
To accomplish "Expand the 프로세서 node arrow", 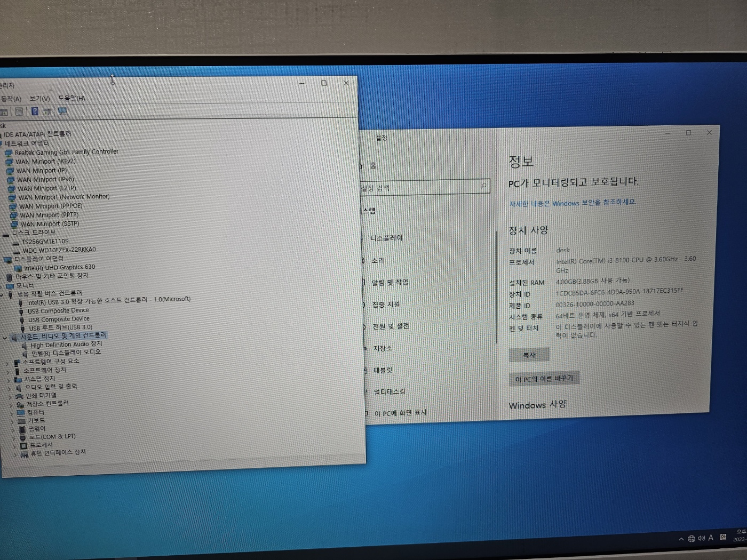I will click(x=14, y=446).
